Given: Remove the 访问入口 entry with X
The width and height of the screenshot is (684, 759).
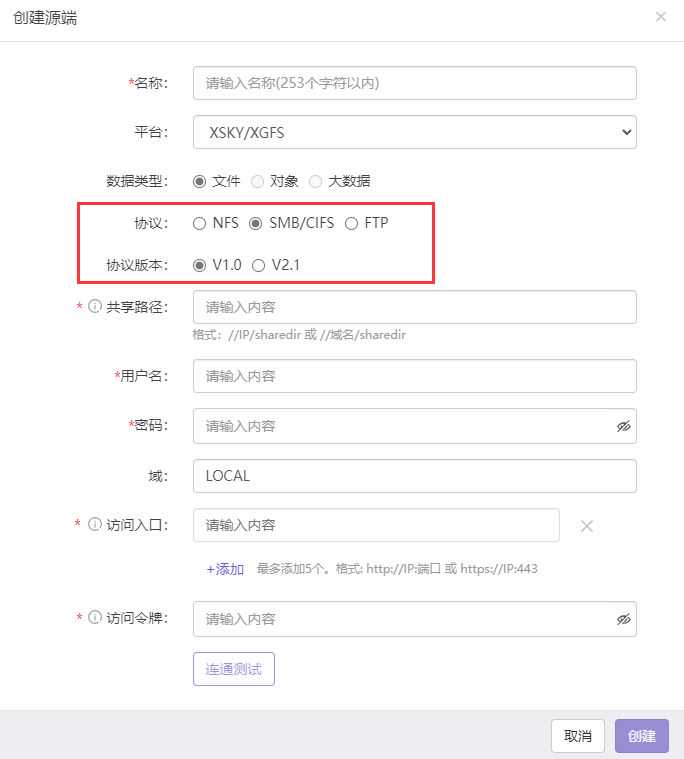Looking at the screenshot, I should coord(587,526).
